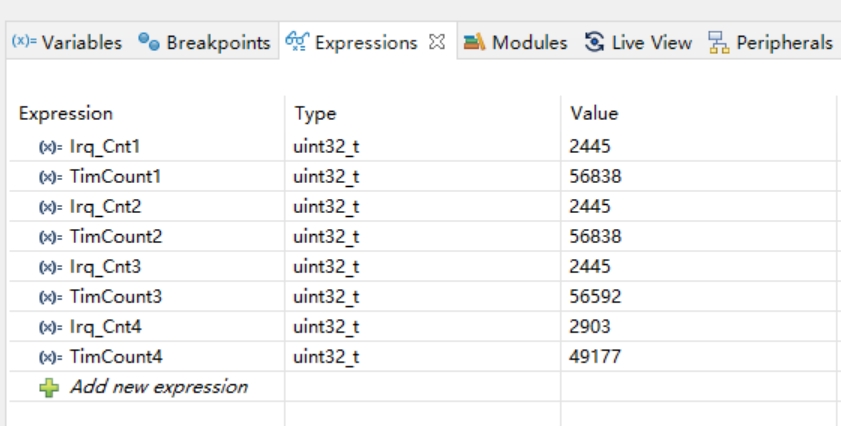Click the Peripherals tab icon
Screen dimensions: 841x427
[716, 44]
